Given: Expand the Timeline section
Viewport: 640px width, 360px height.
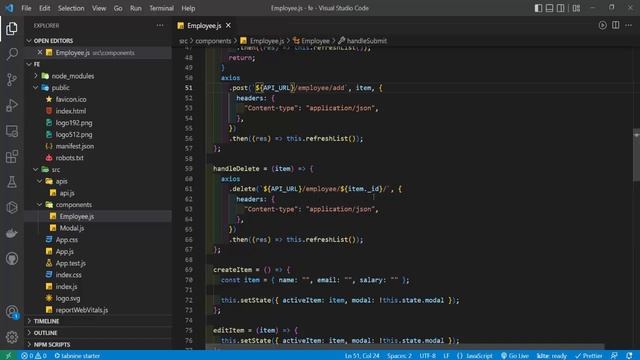Looking at the screenshot, I should (98, 321).
